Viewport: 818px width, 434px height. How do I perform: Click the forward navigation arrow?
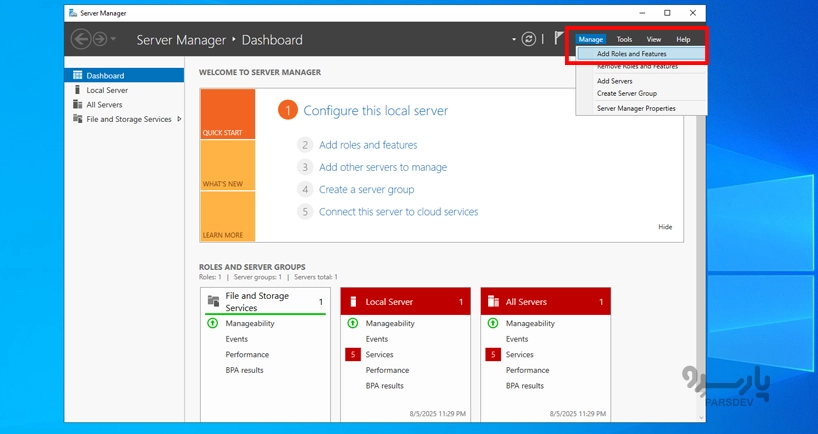pos(99,39)
